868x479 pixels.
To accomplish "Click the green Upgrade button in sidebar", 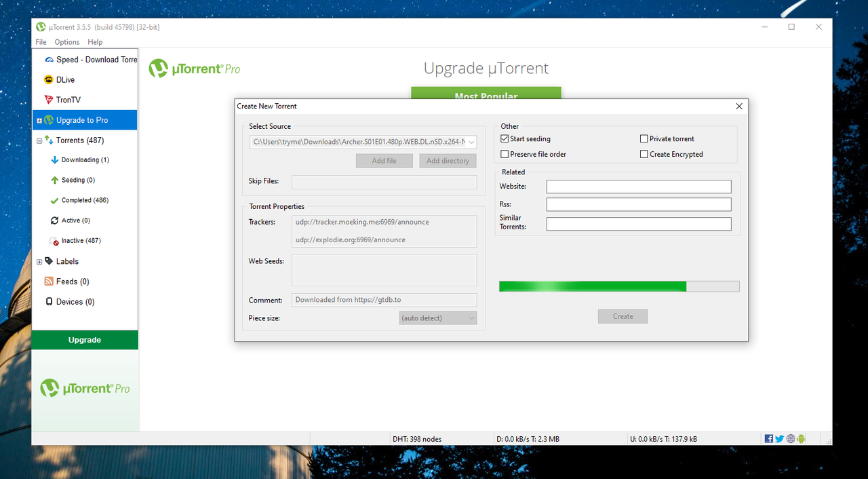I will coord(85,340).
